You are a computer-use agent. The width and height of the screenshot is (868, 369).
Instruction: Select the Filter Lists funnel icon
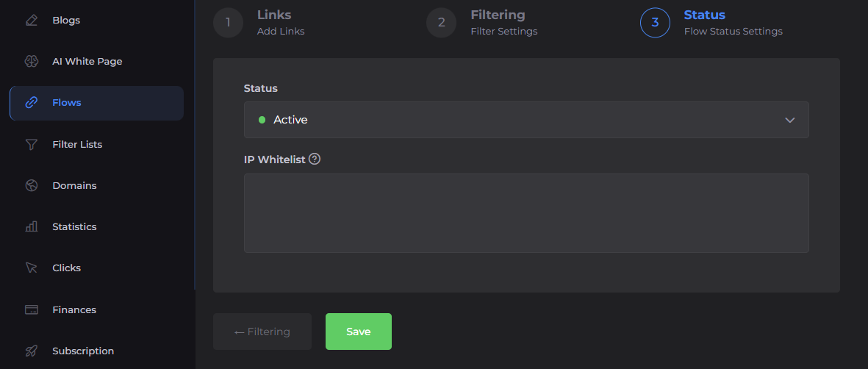pyautogui.click(x=31, y=145)
